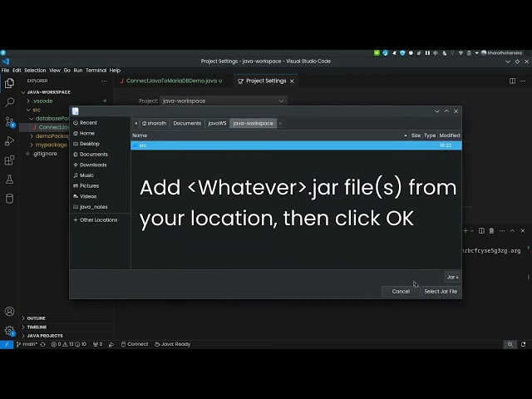Click the notifications bell in the status bar
Viewport: 532px width, 399px height.
[524, 344]
